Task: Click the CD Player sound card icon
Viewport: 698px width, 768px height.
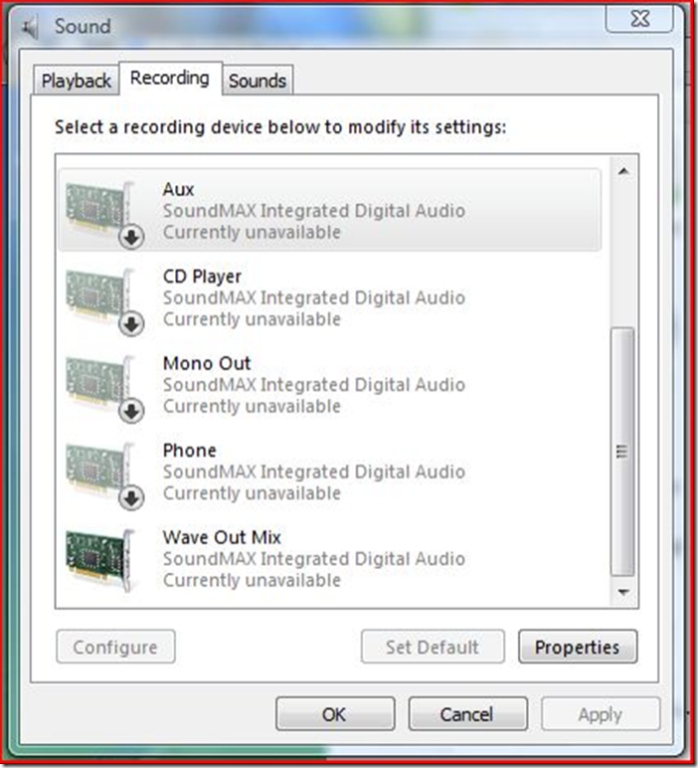Action: pos(104,301)
